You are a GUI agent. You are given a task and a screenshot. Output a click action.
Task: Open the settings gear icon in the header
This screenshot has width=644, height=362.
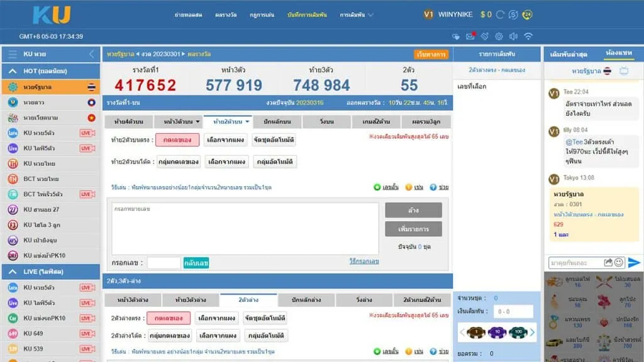coord(499,36)
